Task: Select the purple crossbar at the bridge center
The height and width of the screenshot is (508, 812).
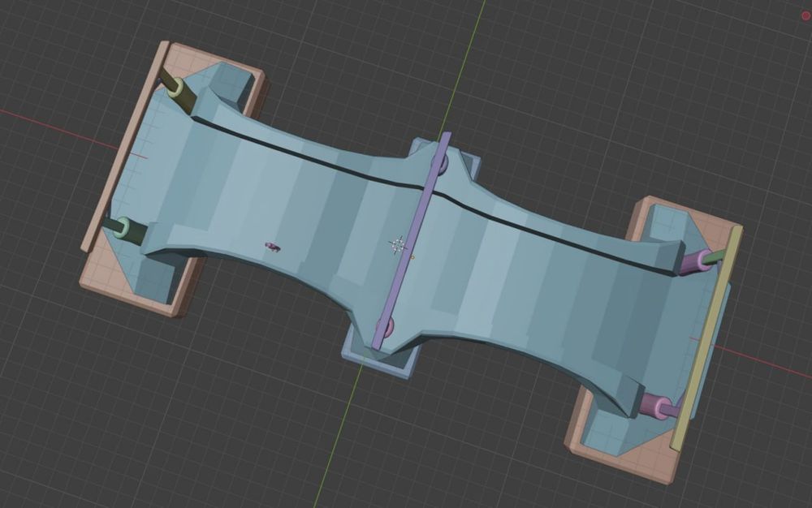Action: click(412, 240)
